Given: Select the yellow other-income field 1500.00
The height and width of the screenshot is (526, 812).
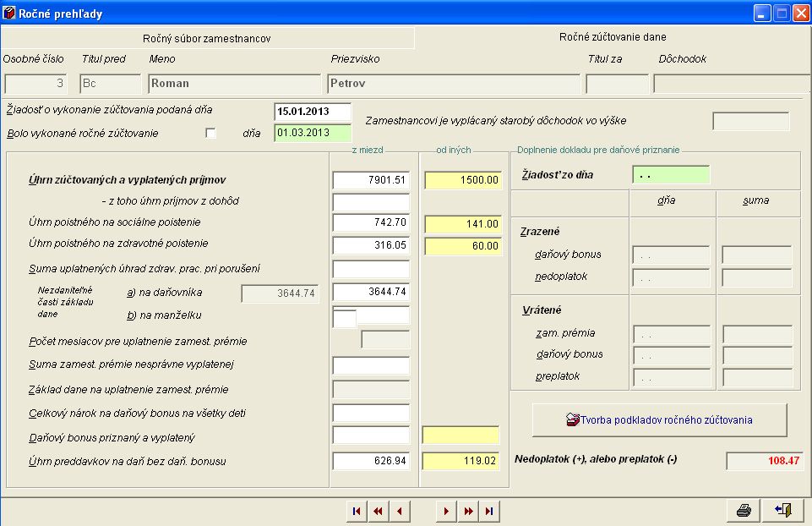Looking at the screenshot, I should click(462, 180).
